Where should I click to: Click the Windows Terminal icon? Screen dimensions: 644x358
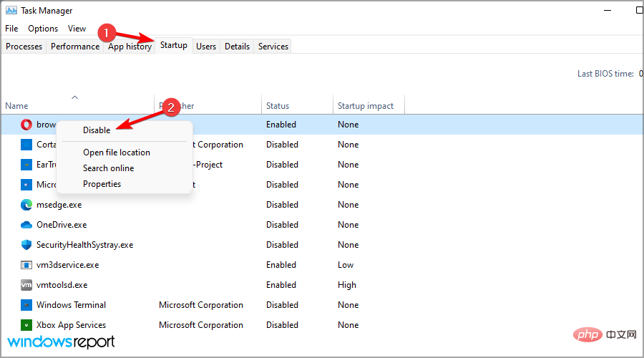[x=26, y=305]
